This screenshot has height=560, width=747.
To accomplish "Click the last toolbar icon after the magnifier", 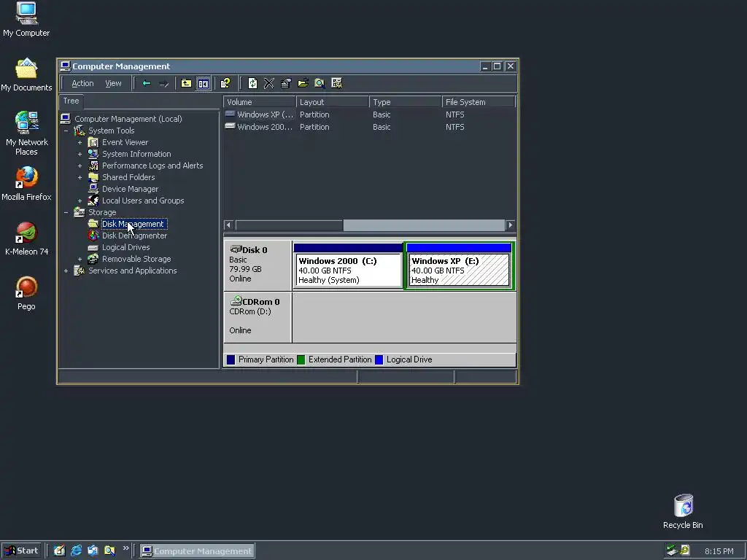I will coord(337,83).
